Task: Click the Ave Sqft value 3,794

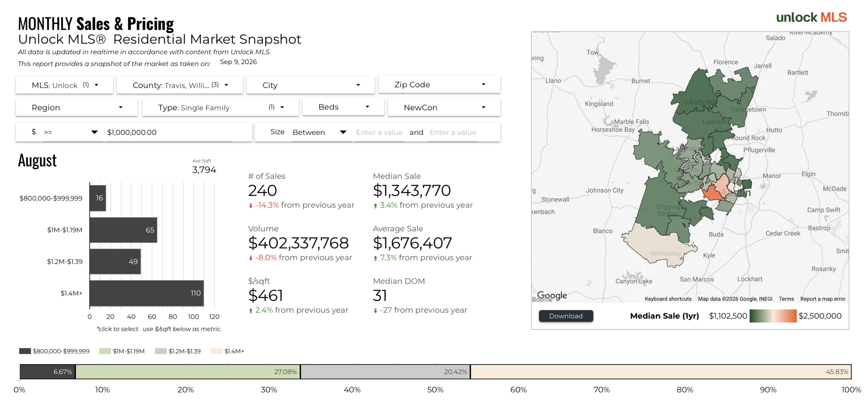Action: [x=204, y=170]
